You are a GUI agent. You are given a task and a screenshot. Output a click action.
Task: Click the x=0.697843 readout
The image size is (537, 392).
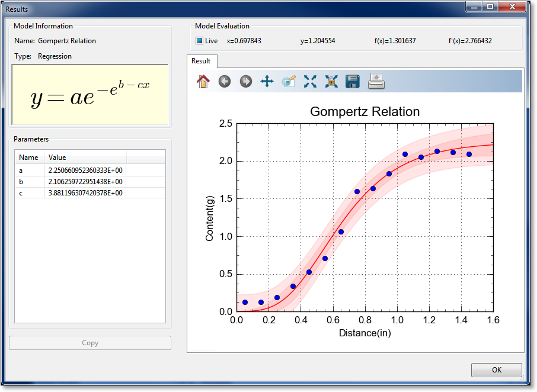click(244, 41)
